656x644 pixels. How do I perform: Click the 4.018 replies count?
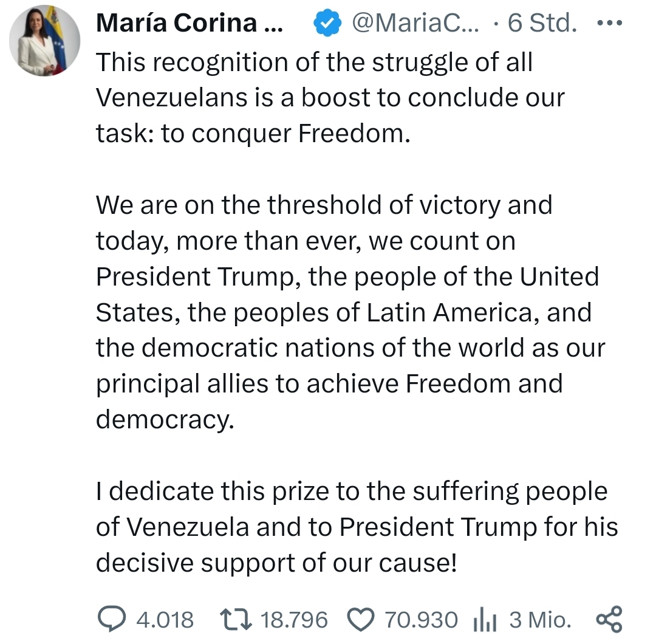[x=165, y=620]
